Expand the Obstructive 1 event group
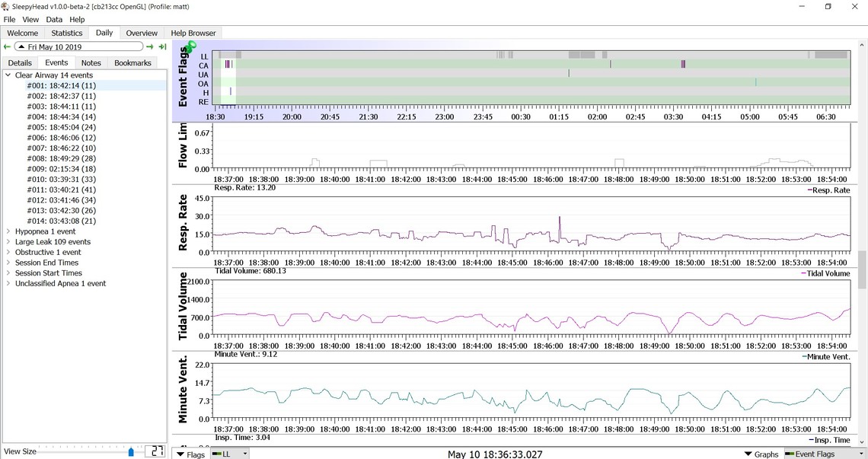 tap(8, 253)
